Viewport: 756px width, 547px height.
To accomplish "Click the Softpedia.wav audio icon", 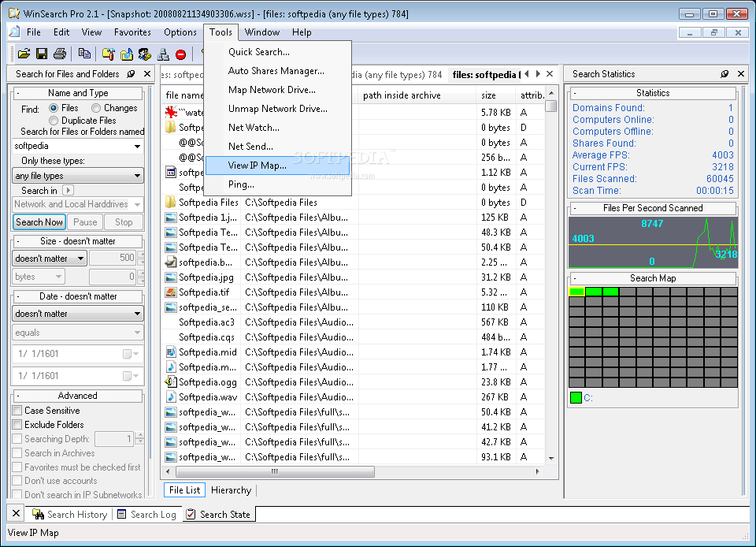I will pyautogui.click(x=171, y=396).
